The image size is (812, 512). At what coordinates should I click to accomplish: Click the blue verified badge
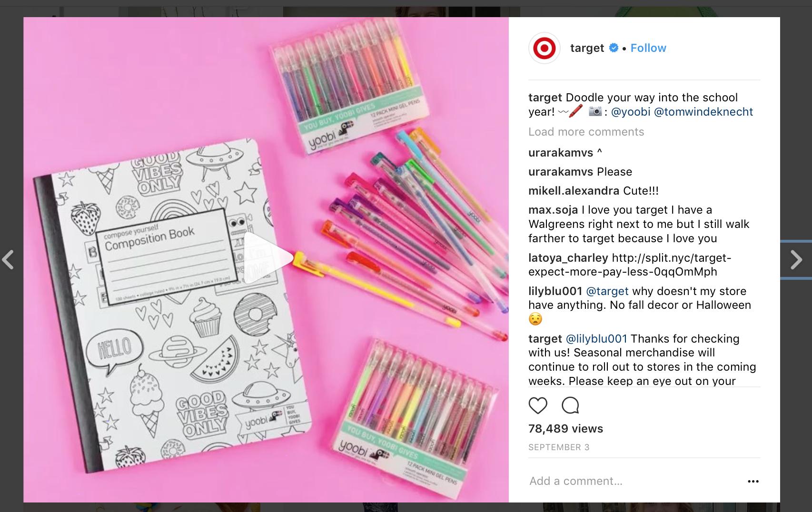(x=614, y=48)
